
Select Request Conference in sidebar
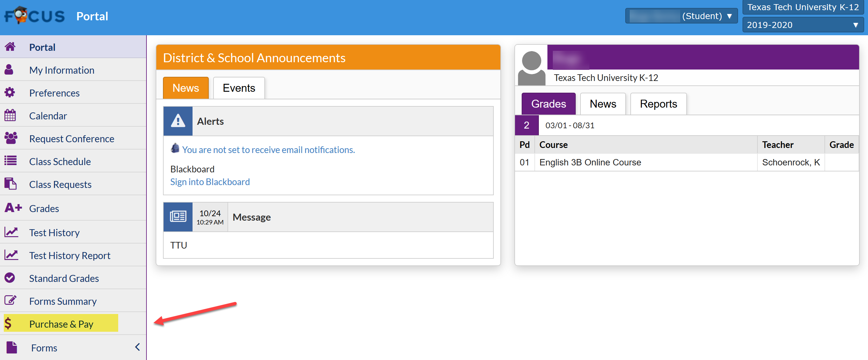pos(73,138)
